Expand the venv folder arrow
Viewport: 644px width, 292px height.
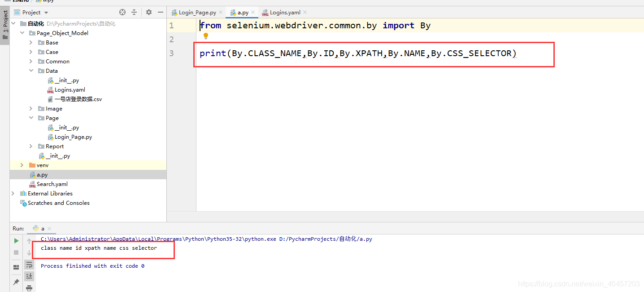(22, 165)
